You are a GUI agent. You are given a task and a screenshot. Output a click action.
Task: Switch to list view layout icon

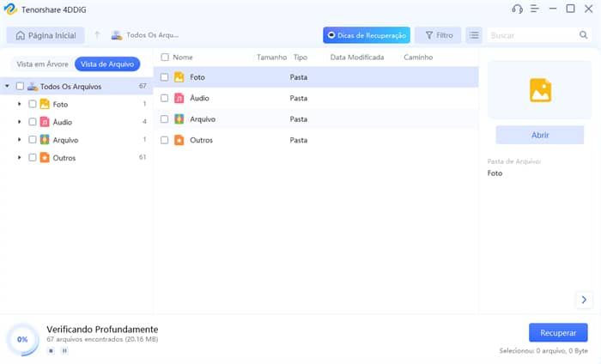(x=474, y=36)
